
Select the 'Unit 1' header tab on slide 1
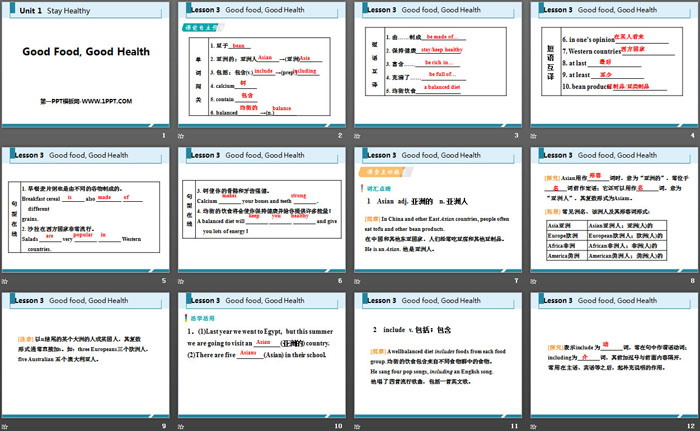coord(23,12)
